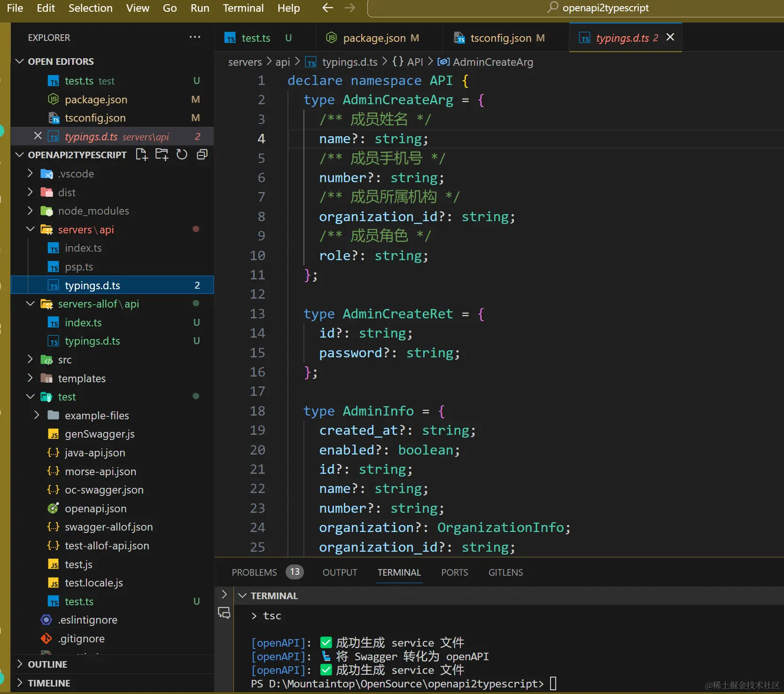Refresh the explorer with the refresh icon
This screenshot has height=694, width=784.
182,154
